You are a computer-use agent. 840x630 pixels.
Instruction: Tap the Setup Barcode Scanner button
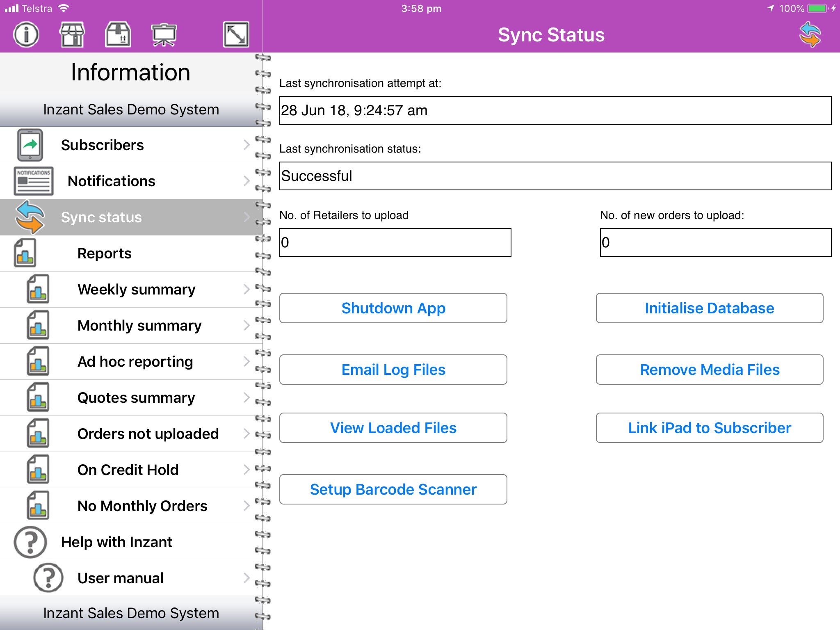[x=393, y=489]
